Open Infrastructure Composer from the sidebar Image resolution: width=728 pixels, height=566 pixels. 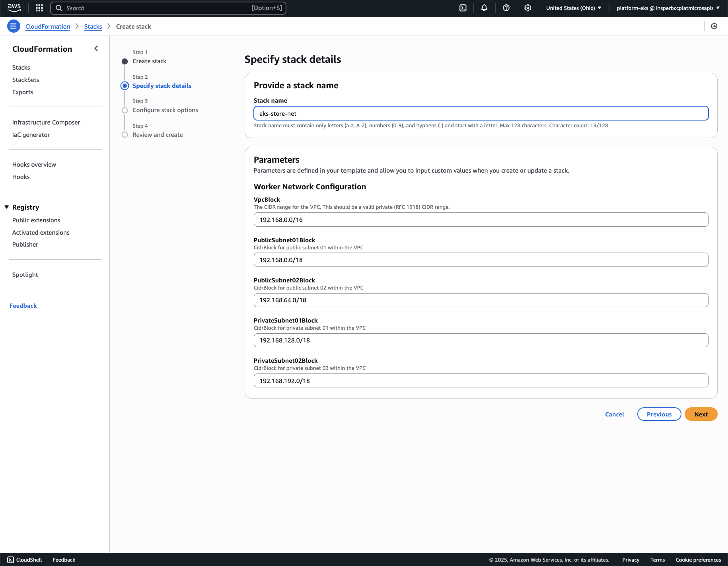coord(46,123)
